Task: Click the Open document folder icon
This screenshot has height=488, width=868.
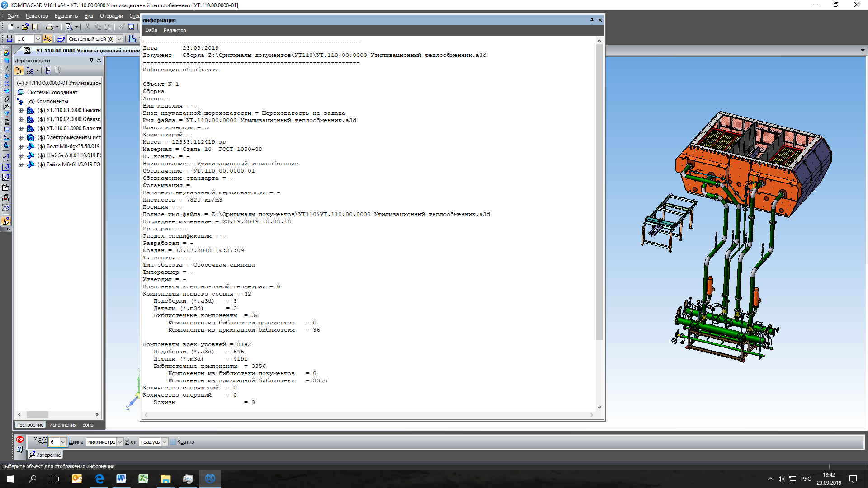Action: coord(25,27)
